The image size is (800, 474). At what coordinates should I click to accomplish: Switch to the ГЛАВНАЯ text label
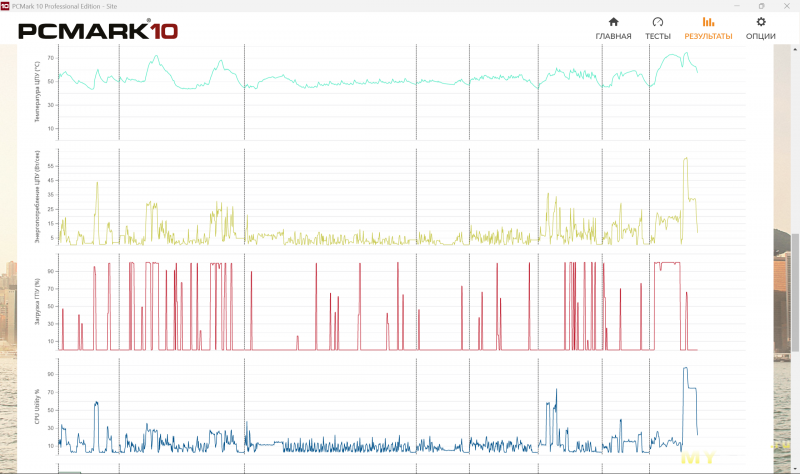pos(613,36)
